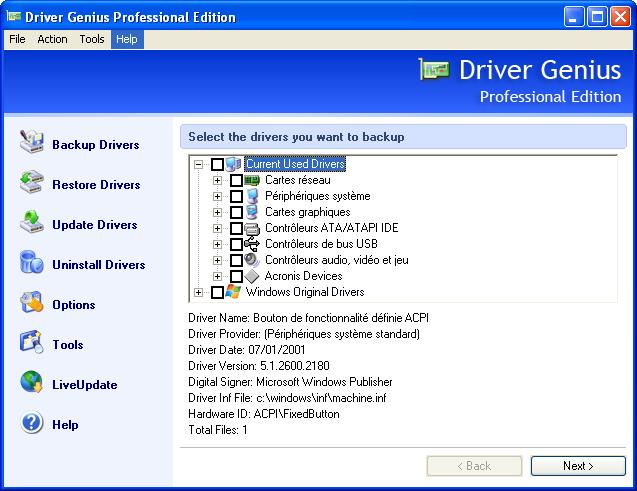Screen dimensions: 637x491
Task: Click the Tools sidebar icon
Action: pyautogui.click(x=32, y=343)
